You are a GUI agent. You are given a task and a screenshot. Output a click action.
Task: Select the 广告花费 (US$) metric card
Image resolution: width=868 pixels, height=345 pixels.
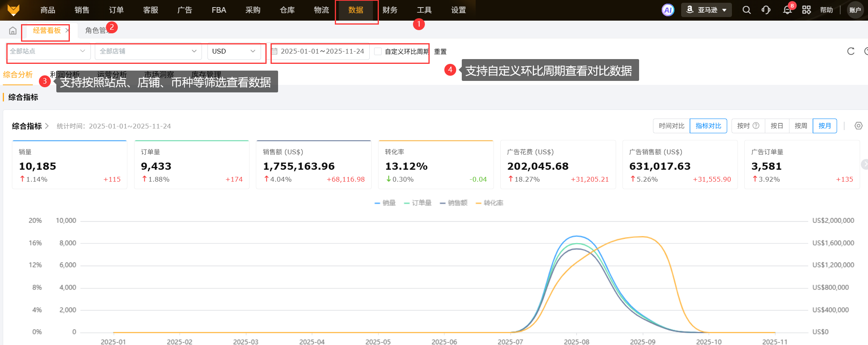(558, 165)
